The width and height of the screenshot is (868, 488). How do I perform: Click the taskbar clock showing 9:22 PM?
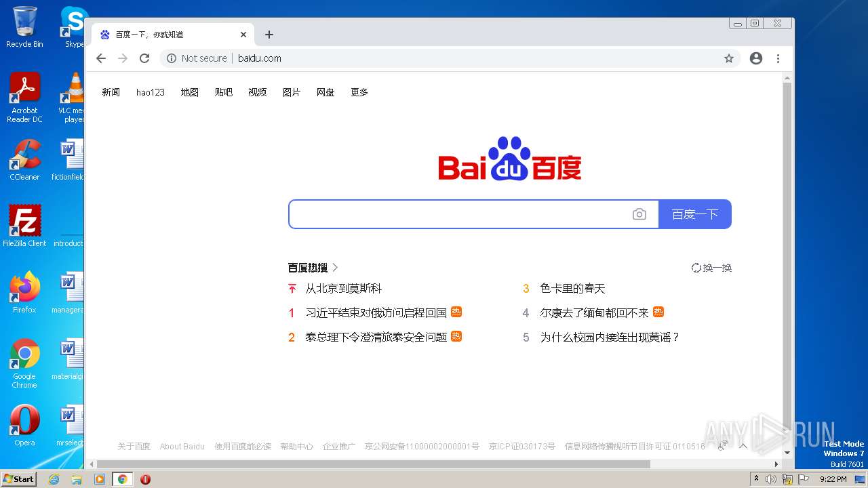pos(833,479)
